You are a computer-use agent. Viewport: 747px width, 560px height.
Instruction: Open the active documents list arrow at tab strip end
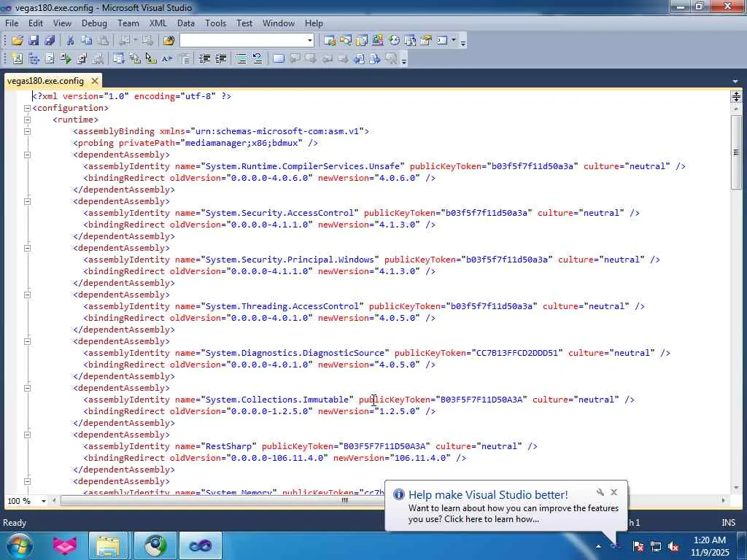click(x=735, y=82)
